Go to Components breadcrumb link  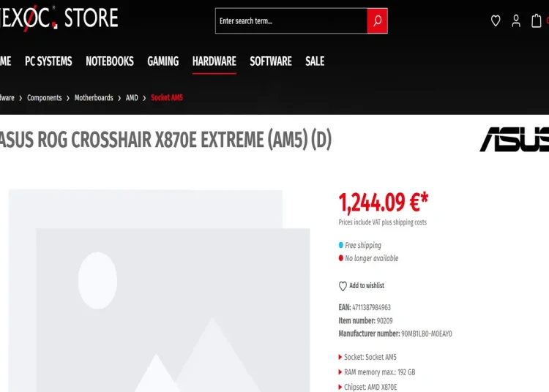(45, 97)
